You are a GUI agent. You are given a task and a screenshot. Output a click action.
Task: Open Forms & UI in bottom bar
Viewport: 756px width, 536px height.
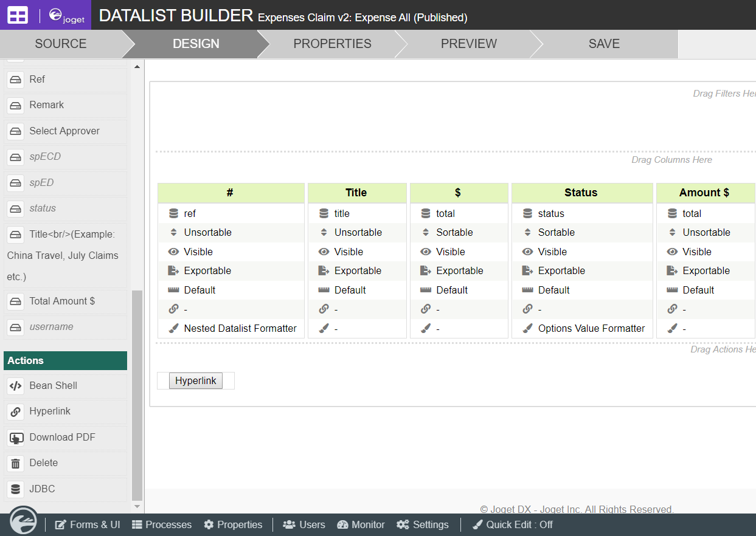click(x=88, y=524)
